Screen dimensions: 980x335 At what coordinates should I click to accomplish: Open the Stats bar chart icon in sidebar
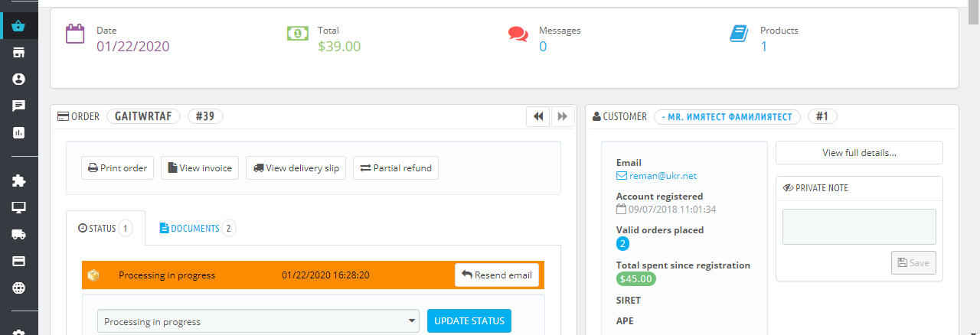click(x=19, y=133)
